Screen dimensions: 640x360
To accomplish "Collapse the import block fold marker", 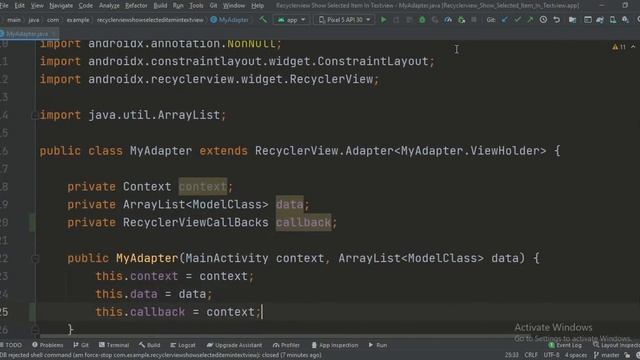I will coord(35,116).
